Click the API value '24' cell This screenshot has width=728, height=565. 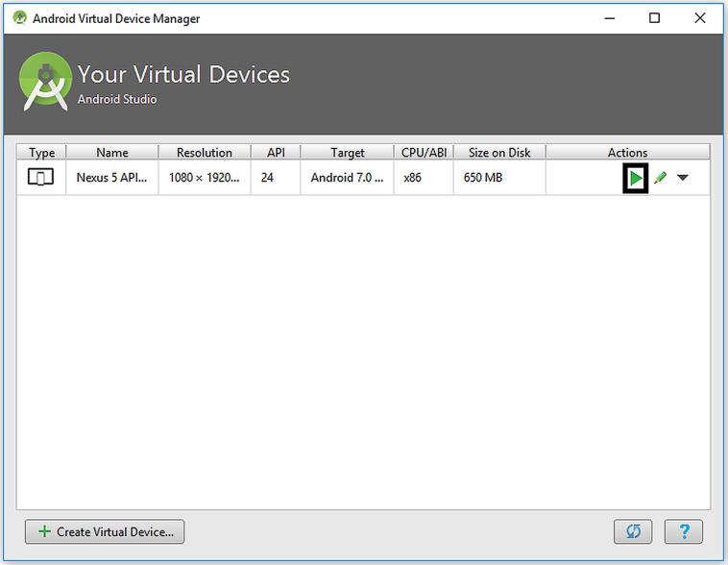pyautogui.click(x=276, y=178)
